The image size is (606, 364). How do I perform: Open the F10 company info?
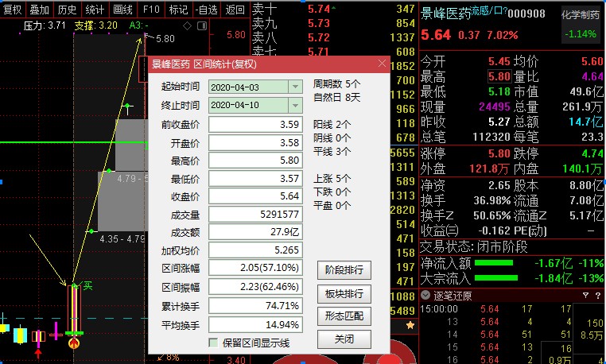tap(151, 10)
